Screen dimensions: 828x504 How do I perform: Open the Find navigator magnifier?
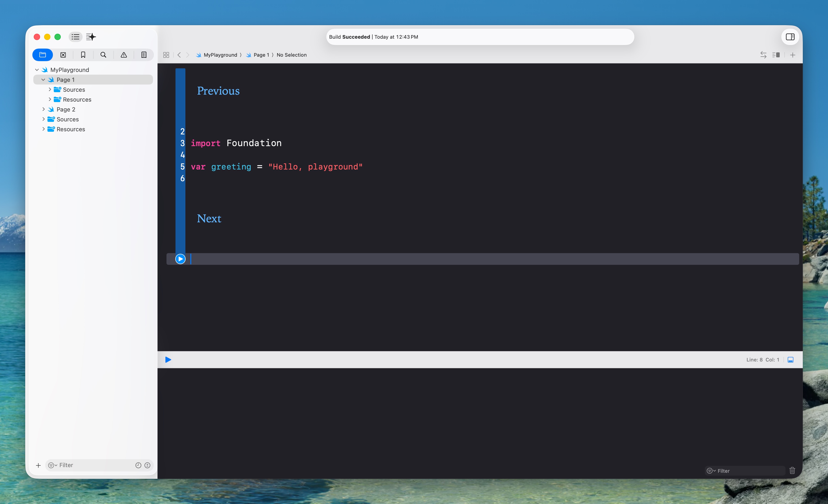pyautogui.click(x=103, y=55)
